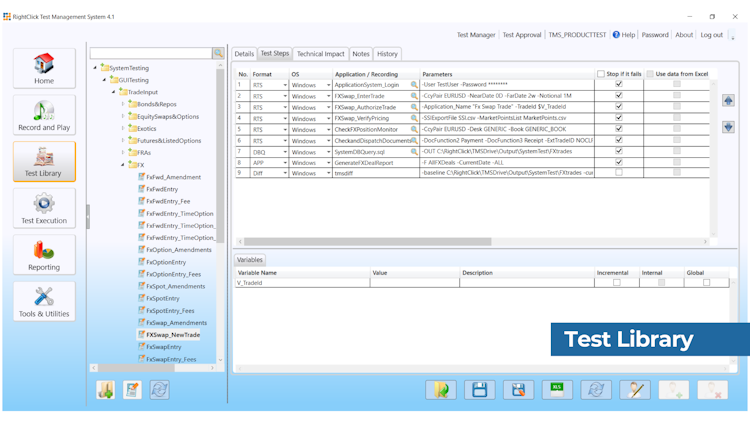750x422 pixels.
Task: Open Test Approval link
Action: coord(522,35)
